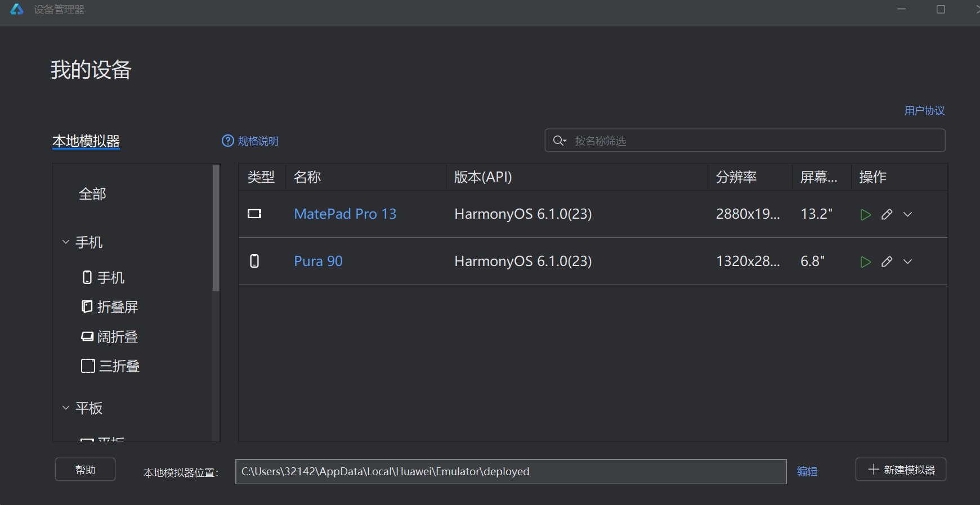The height and width of the screenshot is (505, 980).
Task: Click the HarmonyOS 6.1.0(23) version for Pura 90
Action: tap(523, 261)
